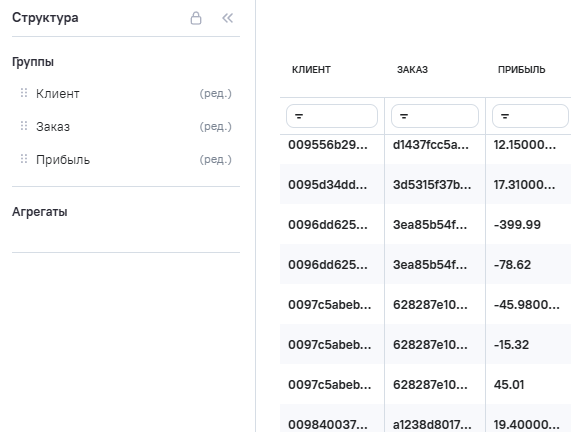Click the drag handle next to Заказ
Image resolution: width=571 pixels, height=432 pixels.
click(24, 126)
